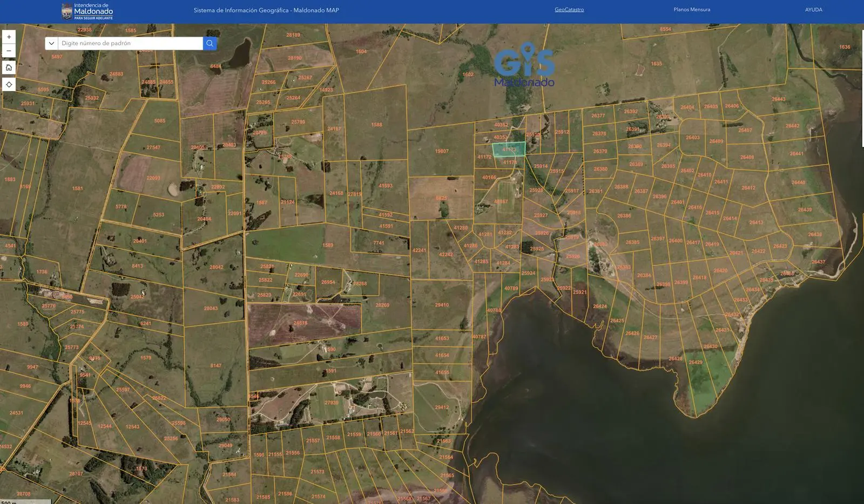This screenshot has width=864, height=504.
Task: Find my current location on map
Action: tap(9, 85)
